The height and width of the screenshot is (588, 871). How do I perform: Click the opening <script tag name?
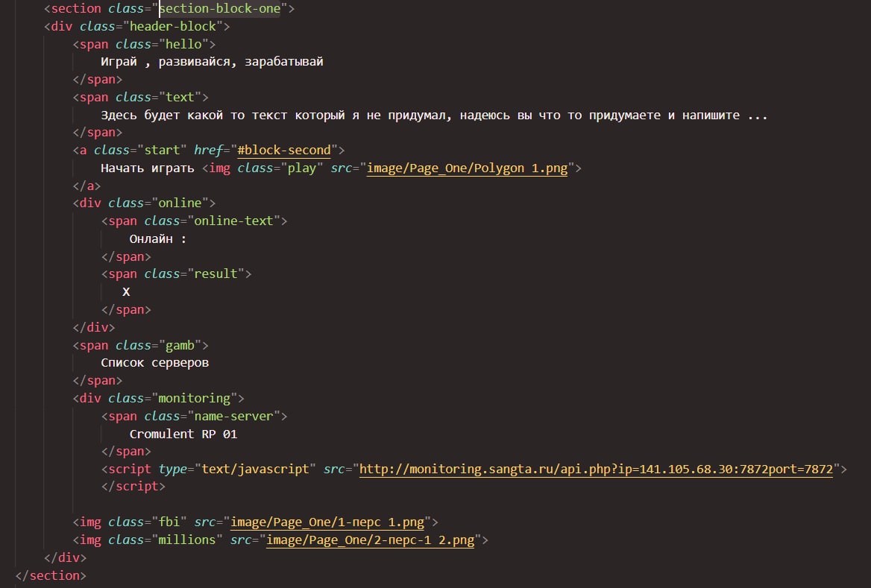click(130, 470)
